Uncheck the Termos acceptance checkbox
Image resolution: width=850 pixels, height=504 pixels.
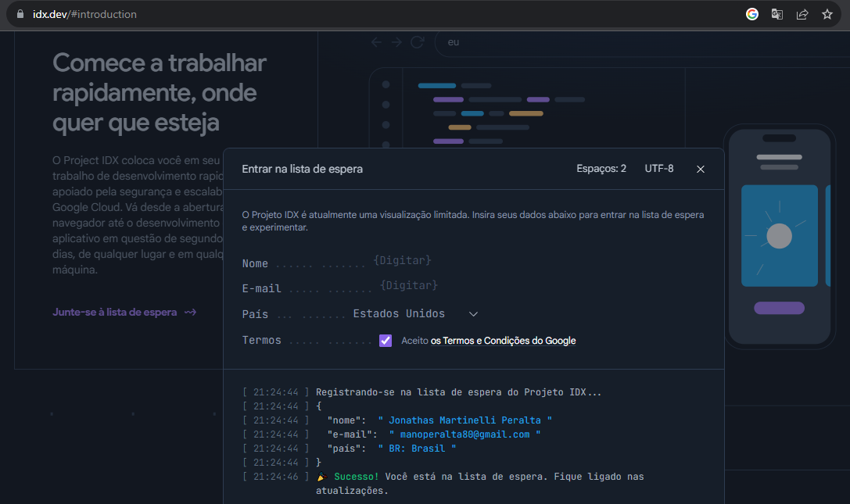click(x=386, y=341)
